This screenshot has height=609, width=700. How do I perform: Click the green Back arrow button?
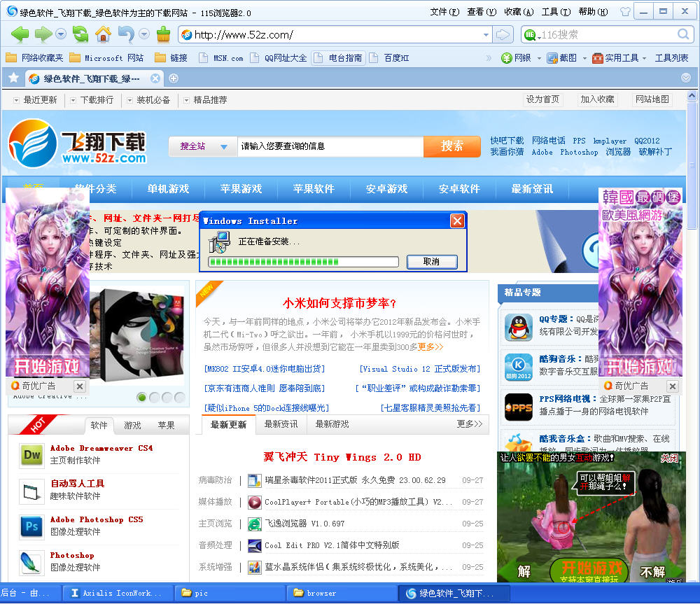(20, 34)
